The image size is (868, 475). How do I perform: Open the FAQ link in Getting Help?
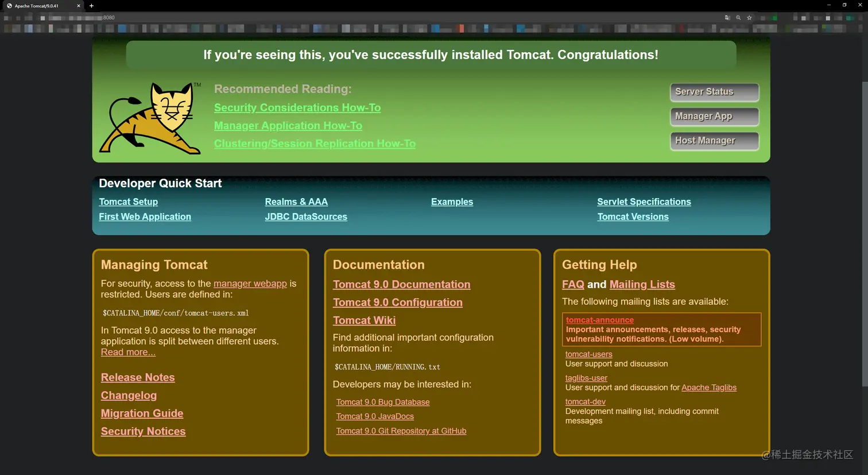(573, 284)
